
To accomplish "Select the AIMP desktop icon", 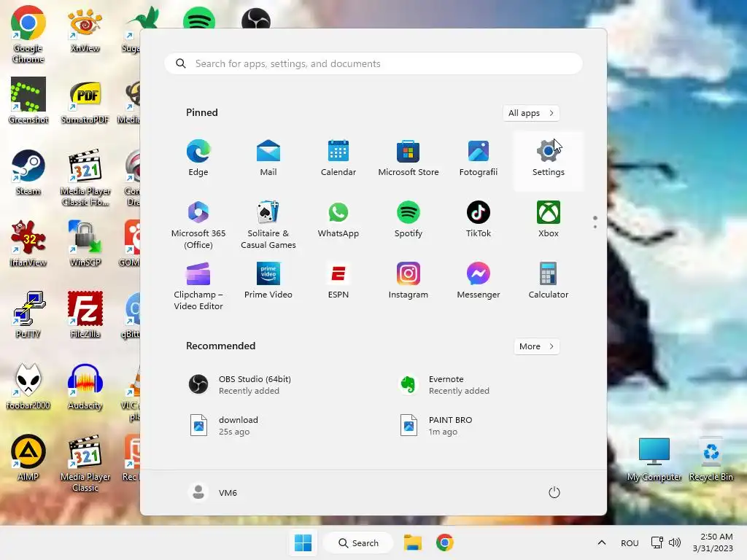I will coord(28,458).
